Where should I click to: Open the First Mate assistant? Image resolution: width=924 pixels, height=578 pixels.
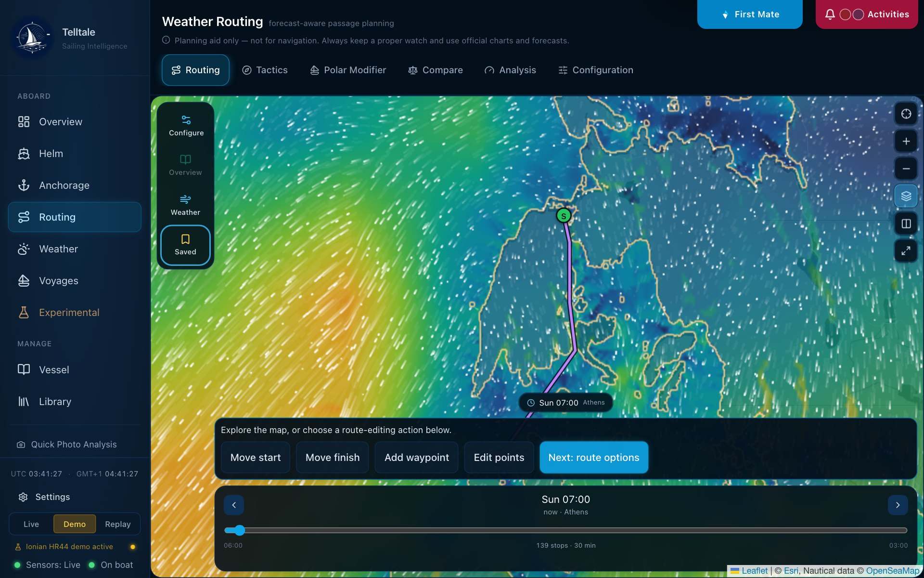[750, 14]
